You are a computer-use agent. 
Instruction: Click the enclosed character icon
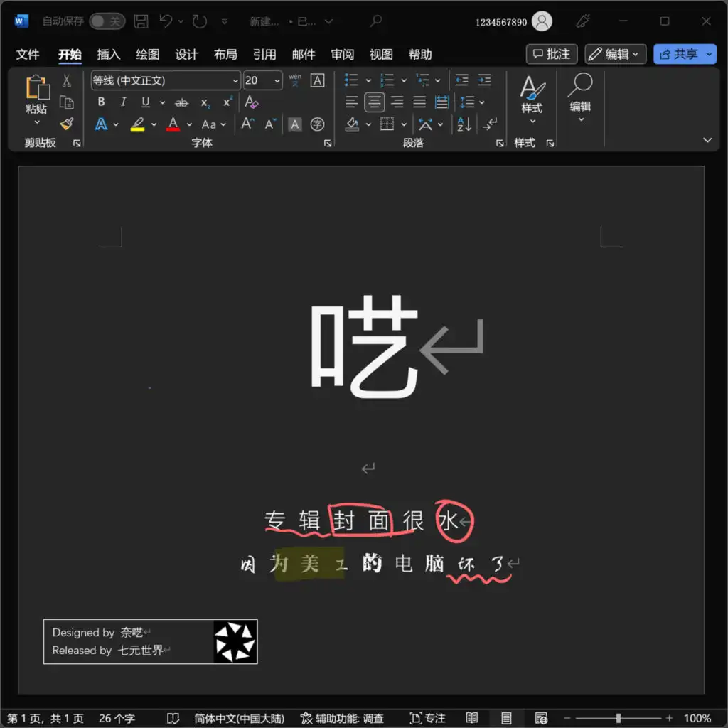click(317, 124)
